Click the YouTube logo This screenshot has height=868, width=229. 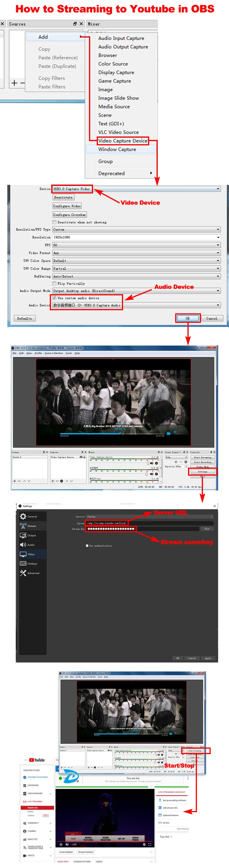(37, 760)
